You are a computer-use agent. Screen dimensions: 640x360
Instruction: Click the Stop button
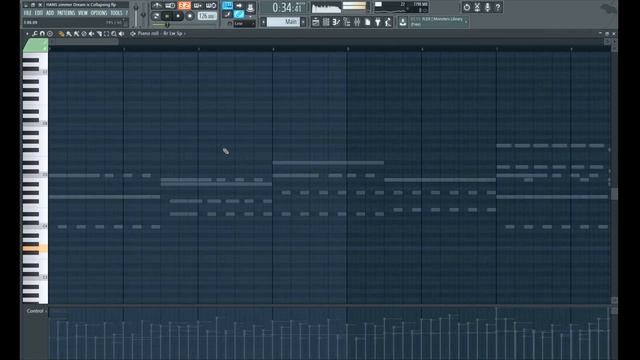click(x=178, y=16)
